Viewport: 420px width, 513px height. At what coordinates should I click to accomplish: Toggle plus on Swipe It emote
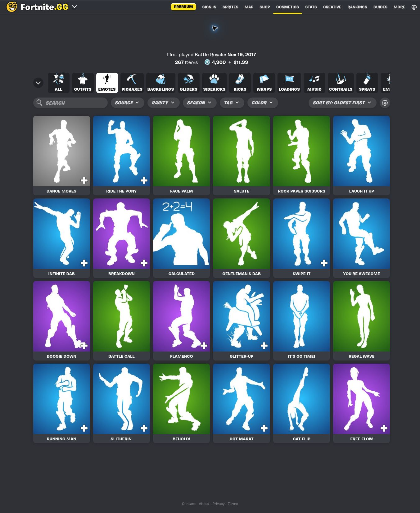click(x=324, y=263)
